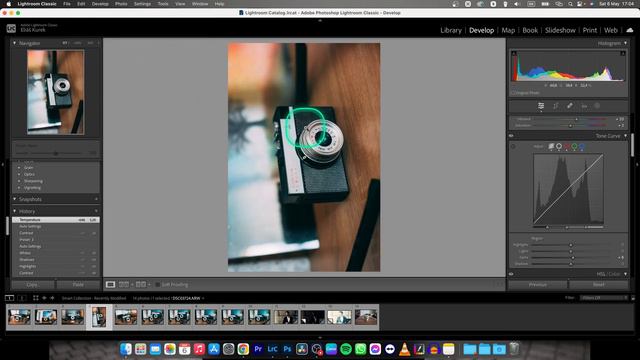Enable the Soft Proofing checkbox
Viewport: 640px width, 360px height.
(x=158, y=284)
